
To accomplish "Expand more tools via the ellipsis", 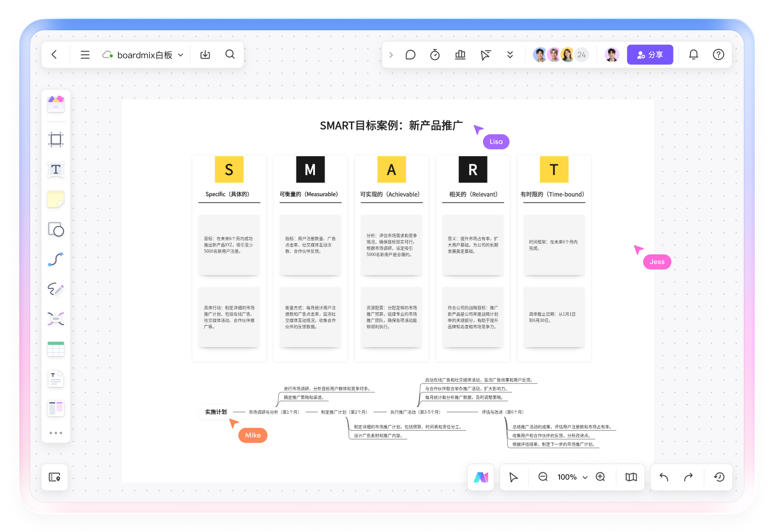I will (55, 432).
